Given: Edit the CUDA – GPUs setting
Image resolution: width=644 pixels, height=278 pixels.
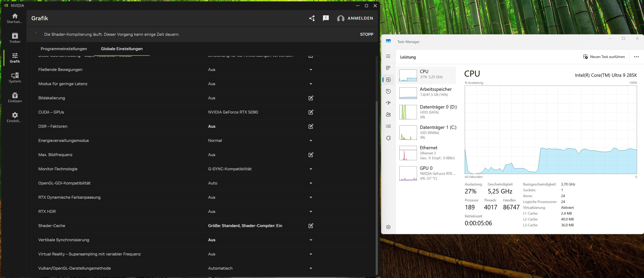Looking at the screenshot, I should [311, 112].
